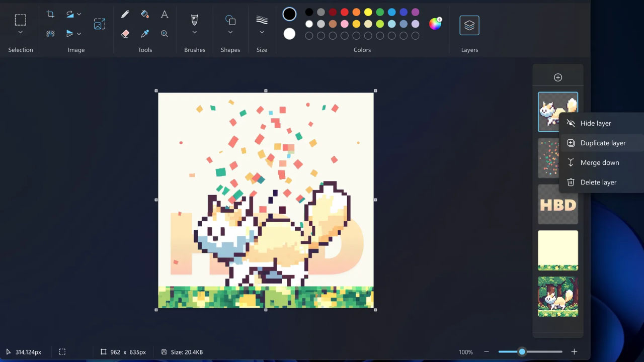The width and height of the screenshot is (644, 362).
Task: Select the Brushes tool
Action: (194, 20)
